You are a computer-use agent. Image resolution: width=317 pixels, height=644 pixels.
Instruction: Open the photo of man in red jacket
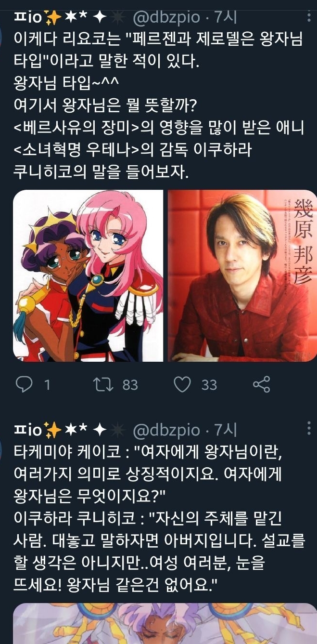pos(240,276)
